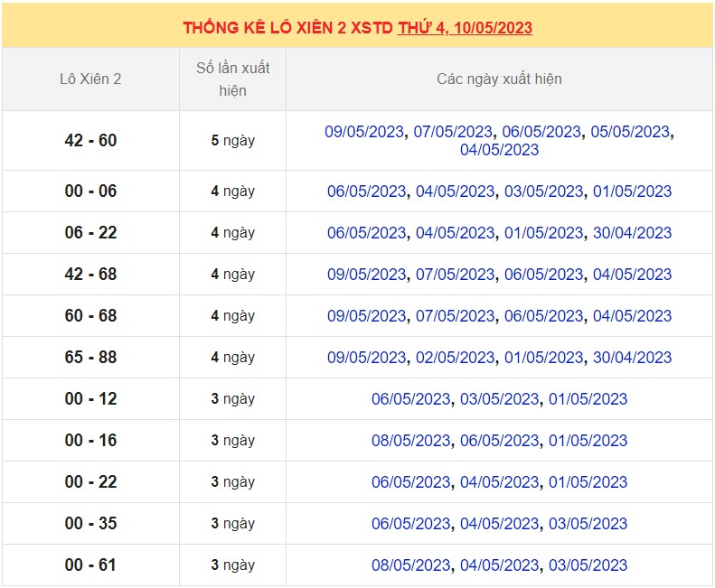The height and width of the screenshot is (588, 715).
Task: Select the 65 - 88 pair cell
Action: [x=90, y=358]
